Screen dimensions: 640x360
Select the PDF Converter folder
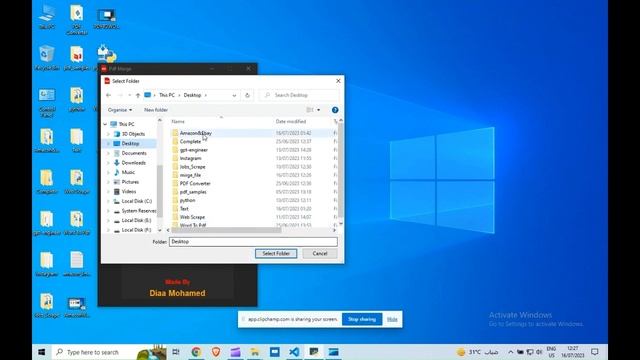pyautogui.click(x=195, y=184)
